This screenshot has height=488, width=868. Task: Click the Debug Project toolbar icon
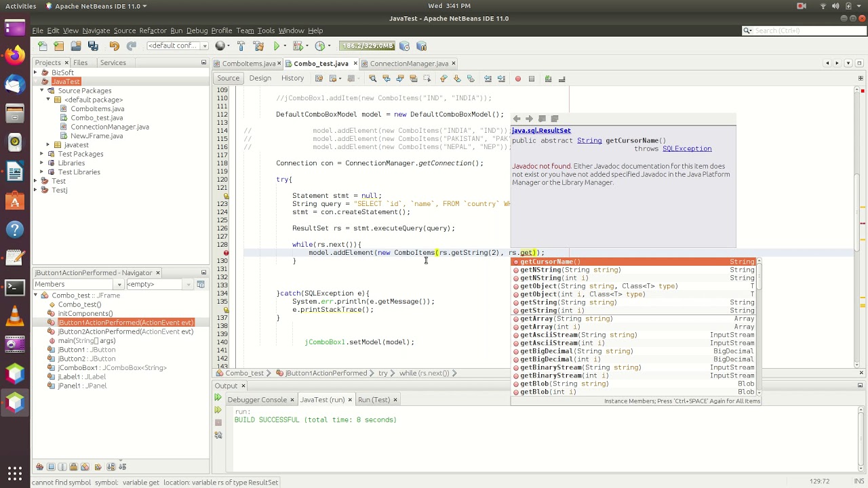(x=298, y=46)
